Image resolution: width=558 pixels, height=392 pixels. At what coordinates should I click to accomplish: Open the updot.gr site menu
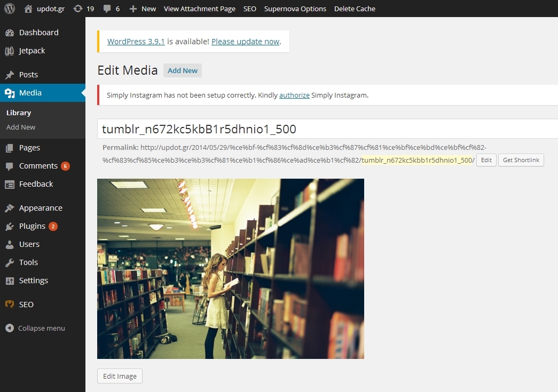pos(45,9)
